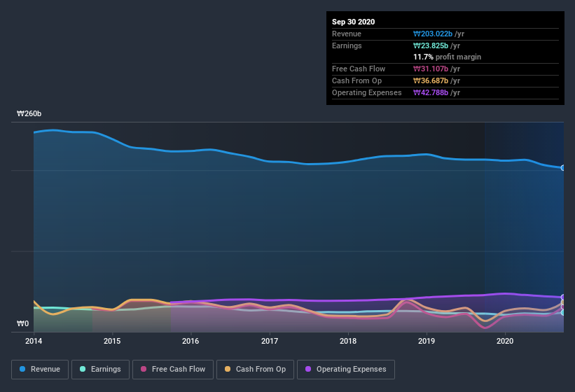Click the 2014 x-axis label

click(34, 341)
